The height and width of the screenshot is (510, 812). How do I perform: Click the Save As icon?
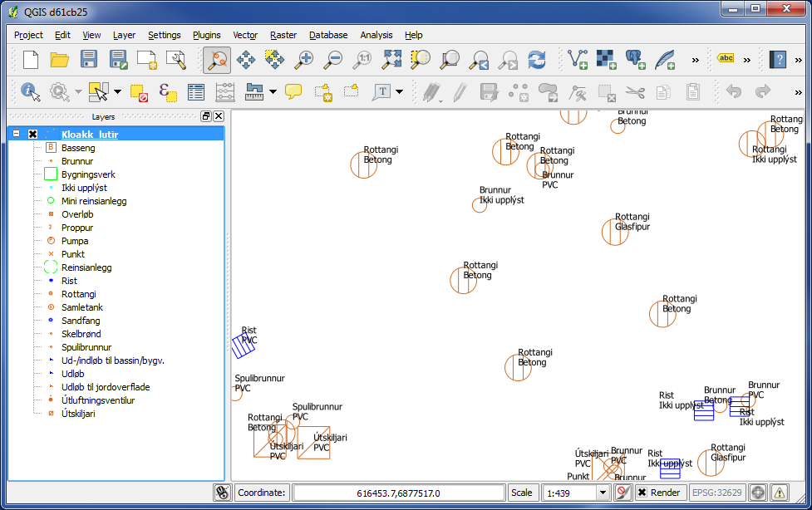tap(118, 60)
